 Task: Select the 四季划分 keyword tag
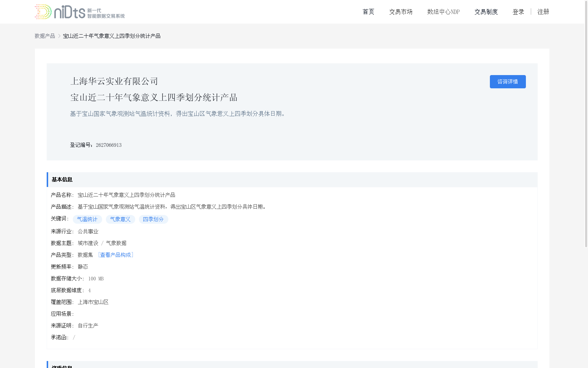153,219
